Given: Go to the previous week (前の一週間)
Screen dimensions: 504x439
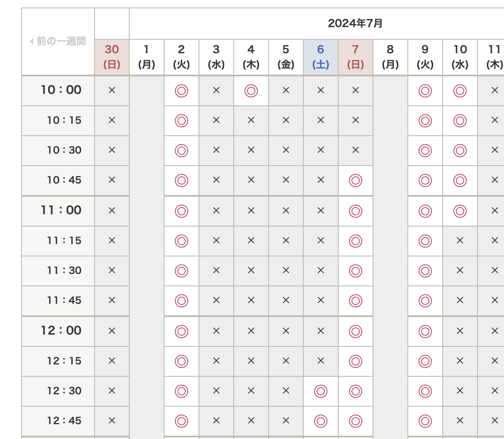Looking at the screenshot, I should [x=58, y=41].
